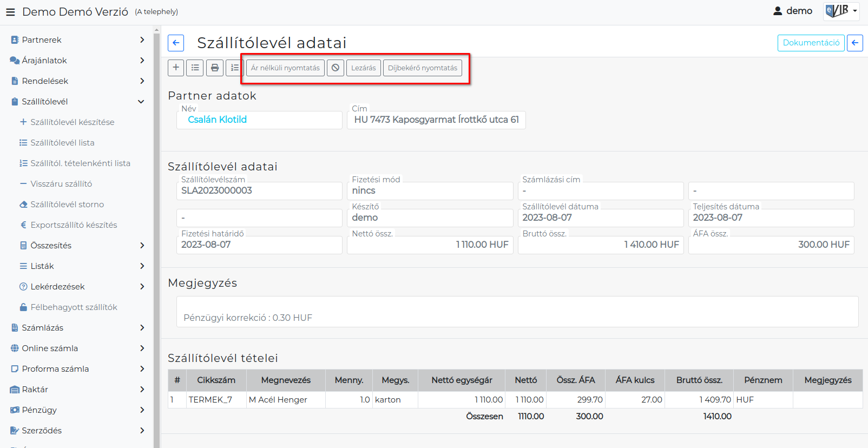This screenshot has height=448, width=868.
Task: Click the Lekérdezések question mark icon
Action: point(23,286)
